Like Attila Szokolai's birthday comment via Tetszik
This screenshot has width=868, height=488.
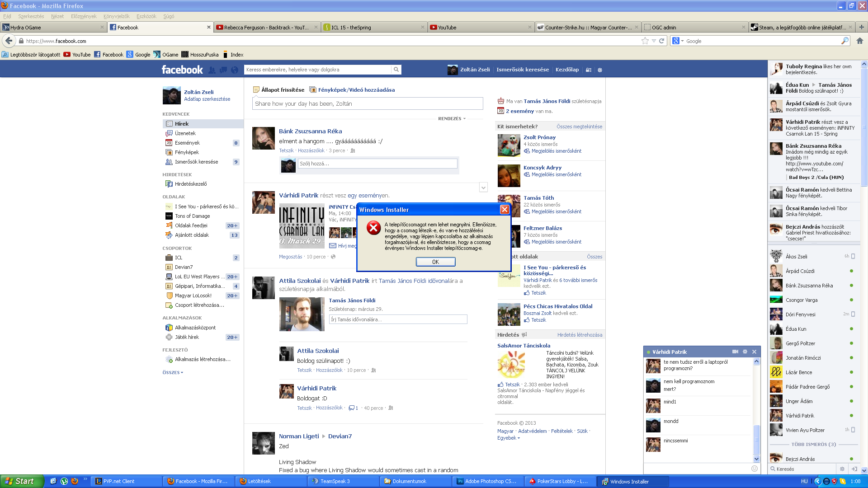pyautogui.click(x=304, y=370)
